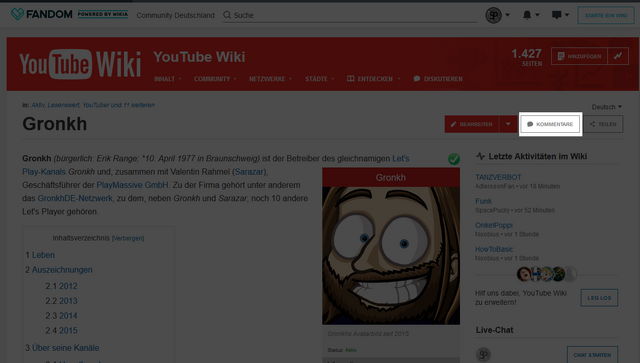
Task: Jump to the 2014 subsection
Action: coord(68,316)
